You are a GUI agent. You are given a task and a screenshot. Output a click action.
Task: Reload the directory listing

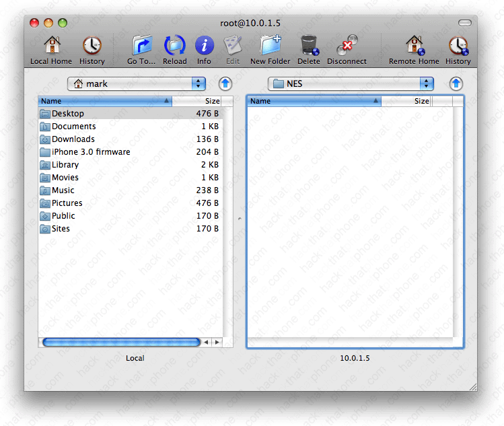pos(175,46)
